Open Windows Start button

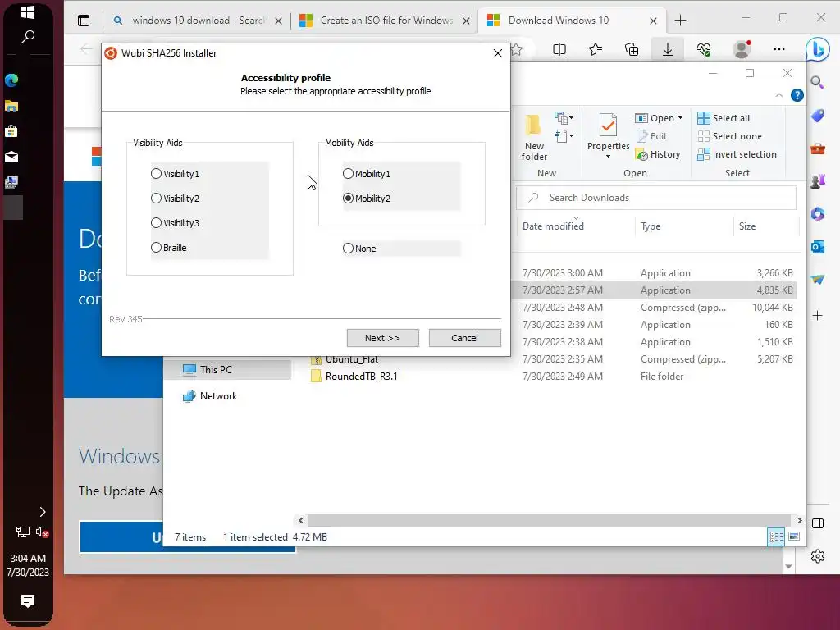pos(28,11)
